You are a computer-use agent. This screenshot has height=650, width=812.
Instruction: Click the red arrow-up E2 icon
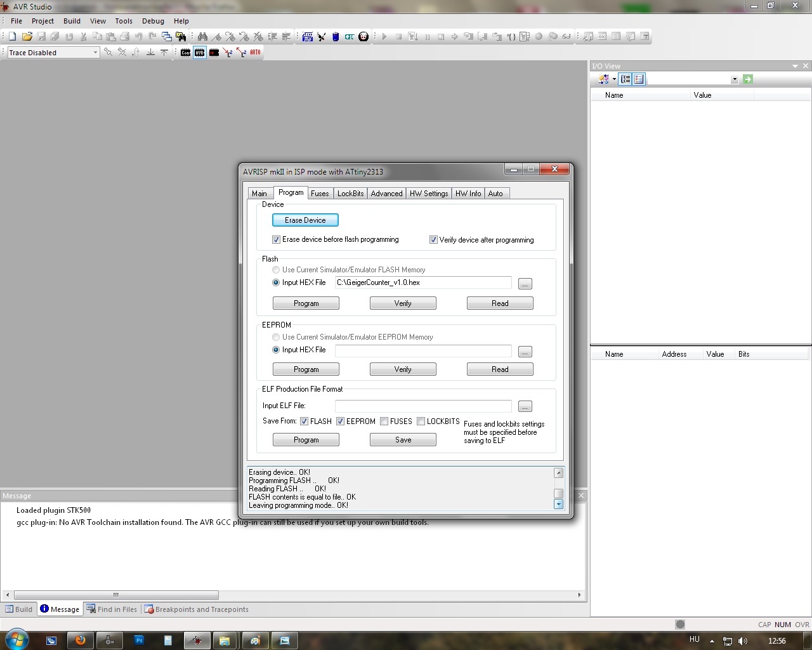(242, 53)
